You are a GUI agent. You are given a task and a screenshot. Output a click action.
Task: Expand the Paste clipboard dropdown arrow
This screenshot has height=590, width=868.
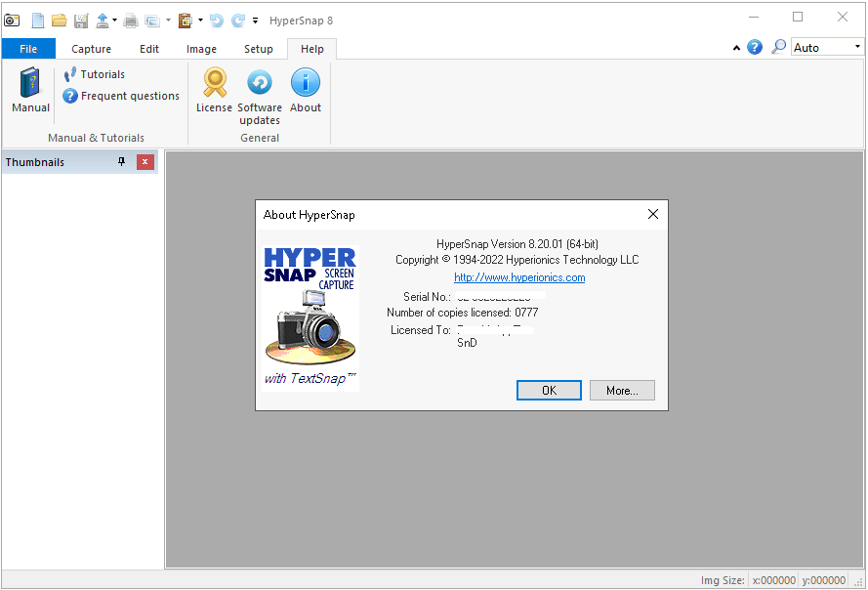tap(200, 21)
